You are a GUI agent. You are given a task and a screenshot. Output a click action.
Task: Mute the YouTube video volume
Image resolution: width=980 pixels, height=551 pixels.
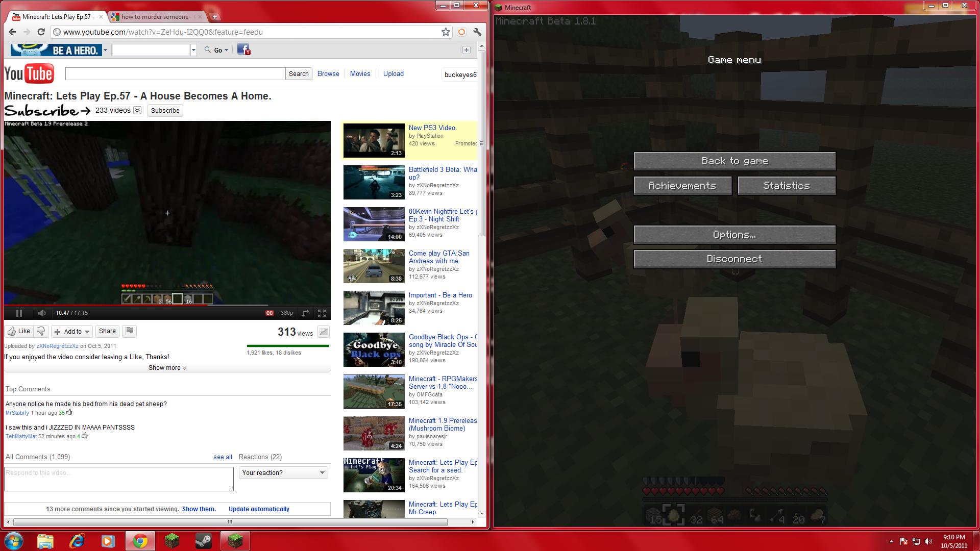coord(42,313)
